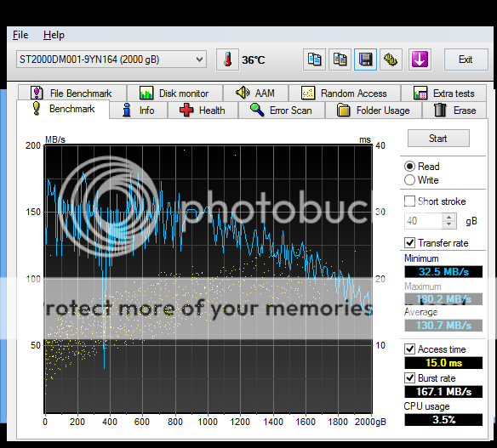Click the red cross Health icon
The image size is (497, 448).
(x=186, y=111)
